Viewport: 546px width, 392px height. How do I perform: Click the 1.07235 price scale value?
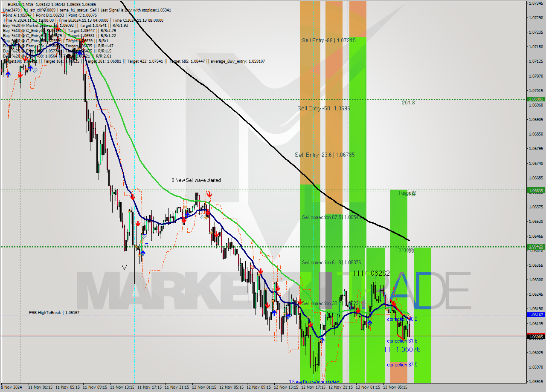(536, 32)
